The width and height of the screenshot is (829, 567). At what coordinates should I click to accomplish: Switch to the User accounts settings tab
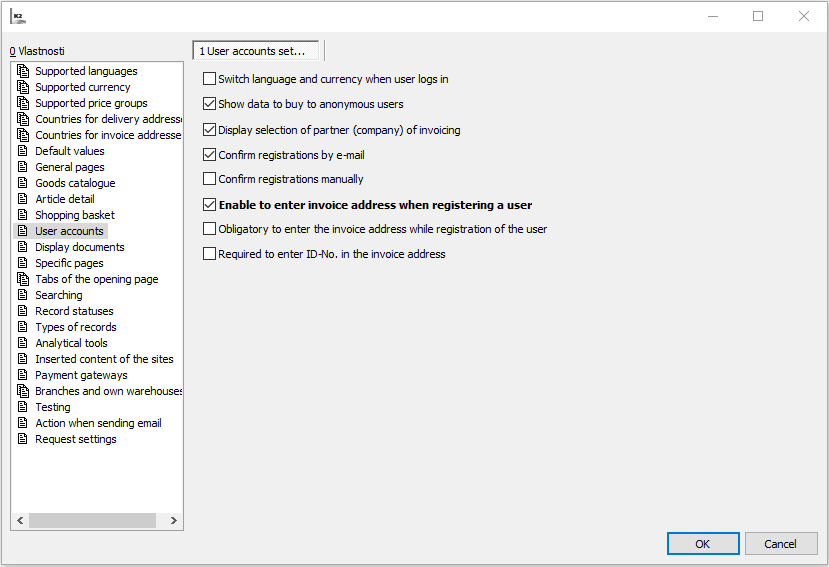coord(257,51)
